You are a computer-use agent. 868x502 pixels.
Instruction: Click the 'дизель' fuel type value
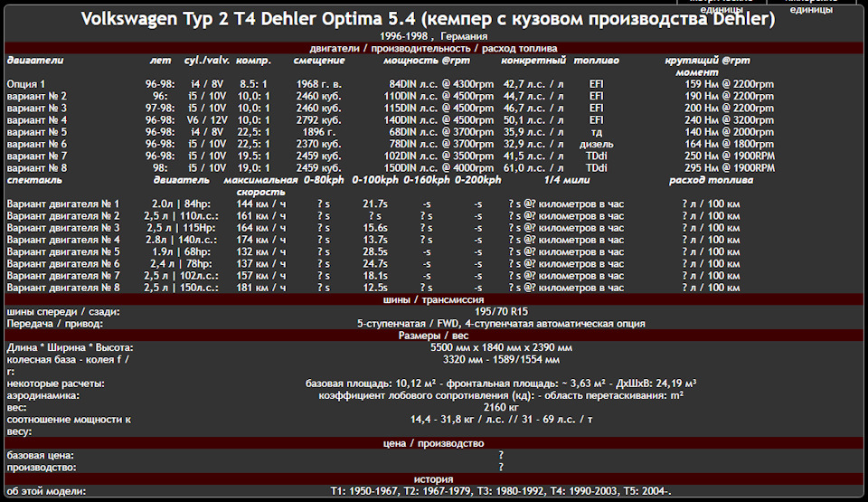tap(596, 144)
